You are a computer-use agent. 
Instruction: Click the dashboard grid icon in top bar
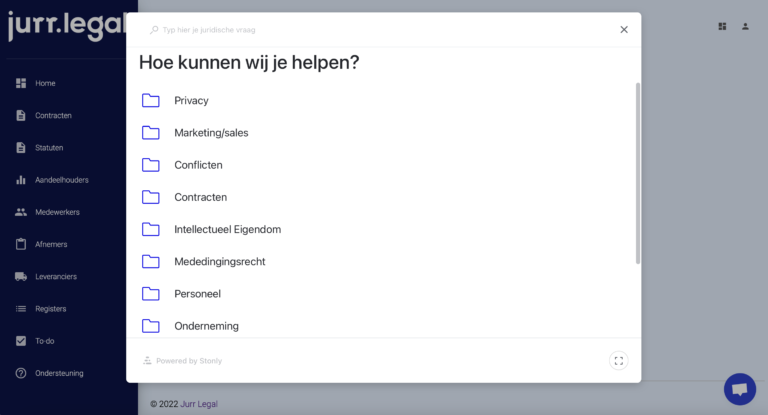click(722, 26)
